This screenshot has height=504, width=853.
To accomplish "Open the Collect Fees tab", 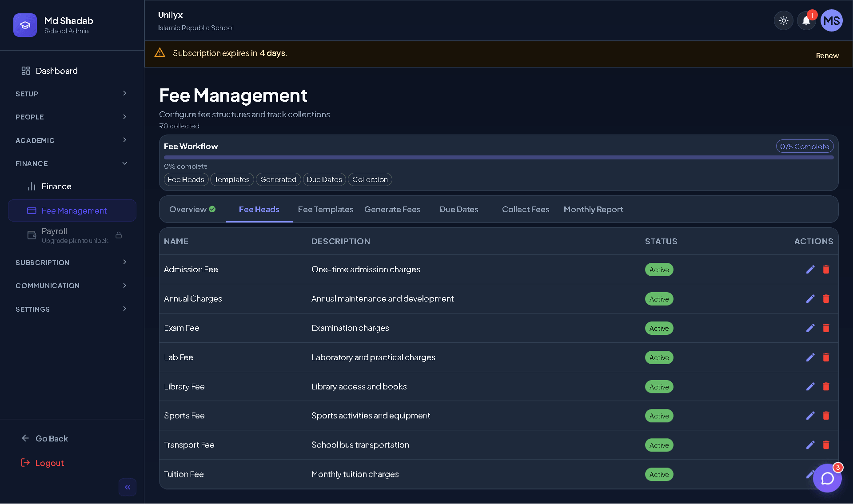I will [x=526, y=209].
